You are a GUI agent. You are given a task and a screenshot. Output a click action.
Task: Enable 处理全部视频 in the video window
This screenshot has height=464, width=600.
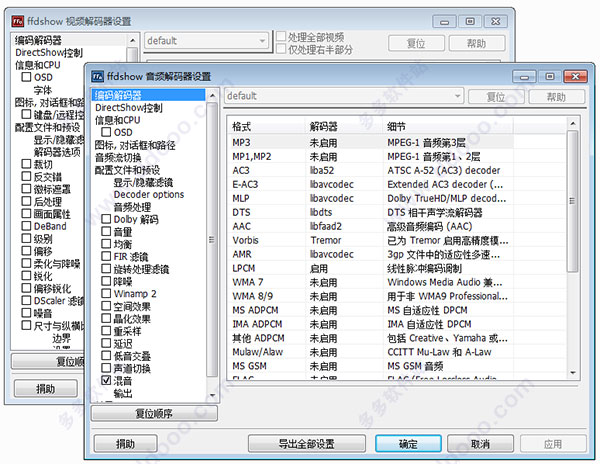281,37
